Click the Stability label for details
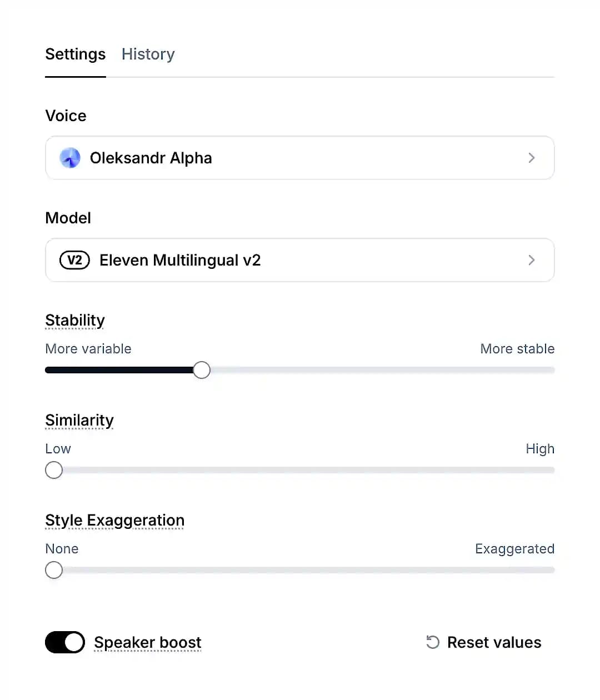The width and height of the screenshot is (600, 700). click(x=74, y=321)
